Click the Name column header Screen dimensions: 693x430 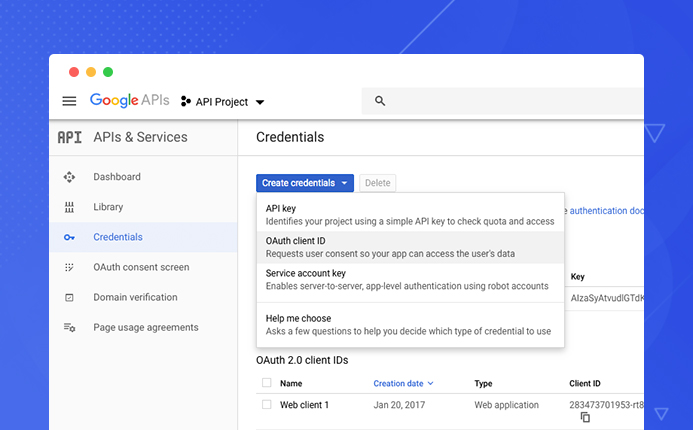tap(291, 384)
